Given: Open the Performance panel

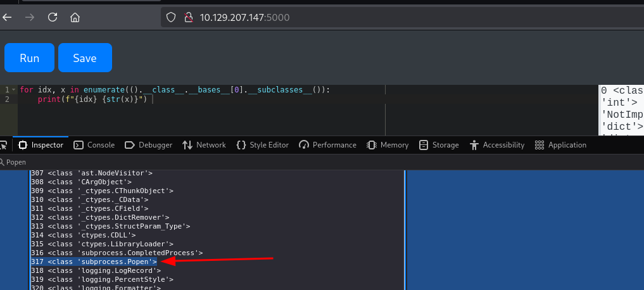Looking at the screenshot, I should 327,145.
